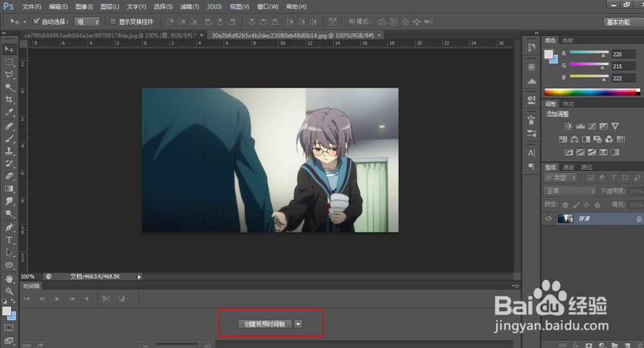Toggle lock all padlock in Layers

coord(597,205)
